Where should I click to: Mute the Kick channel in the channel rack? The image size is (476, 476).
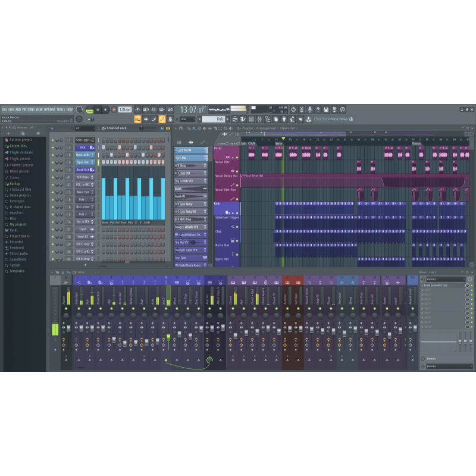pyautogui.click(x=52, y=148)
